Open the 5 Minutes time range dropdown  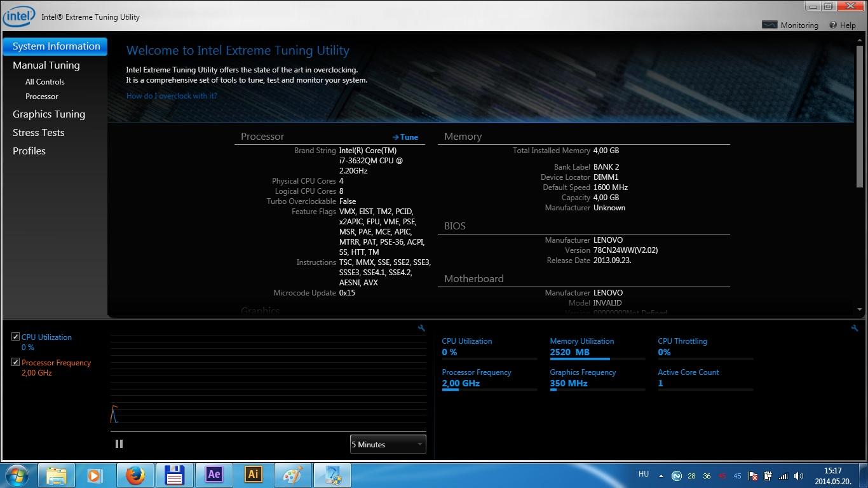[x=388, y=444]
